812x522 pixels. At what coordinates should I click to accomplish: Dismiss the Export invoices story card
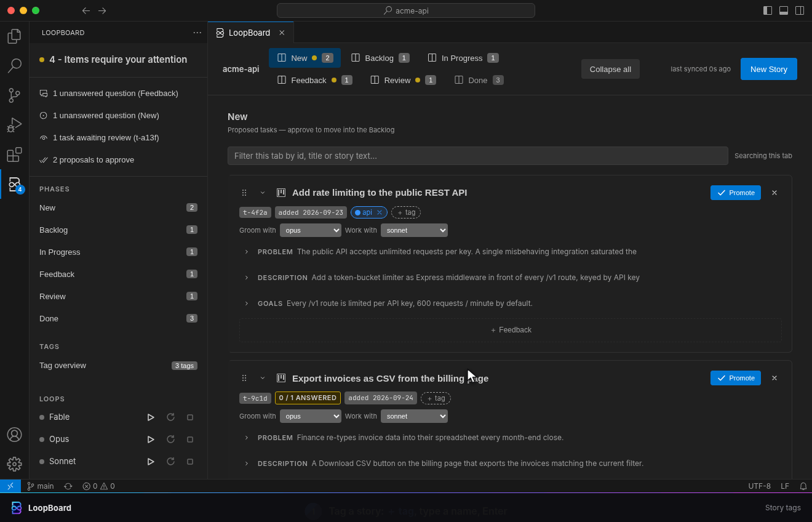(774, 378)
